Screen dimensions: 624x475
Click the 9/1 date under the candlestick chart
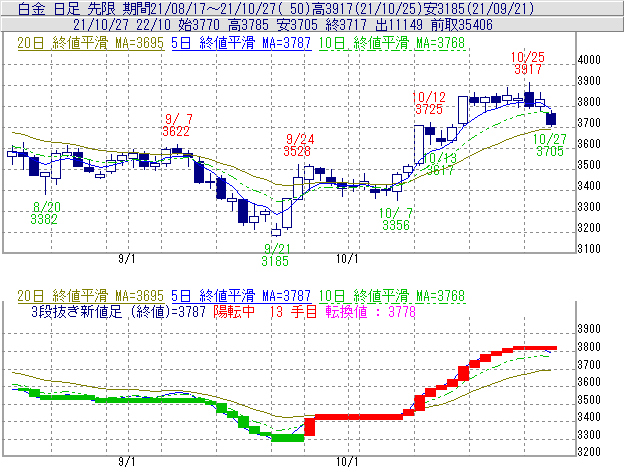[x=127, y=259]
